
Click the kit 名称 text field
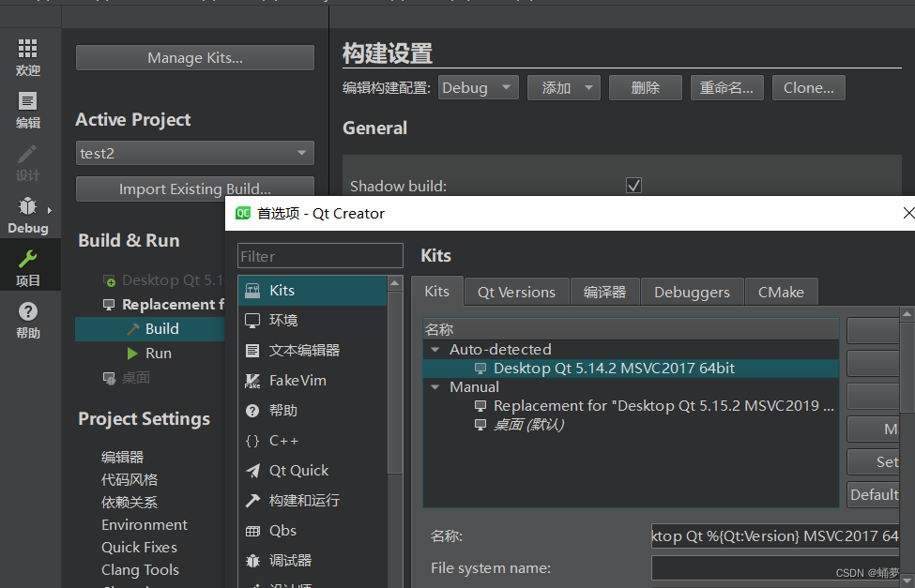click(775, 536)
